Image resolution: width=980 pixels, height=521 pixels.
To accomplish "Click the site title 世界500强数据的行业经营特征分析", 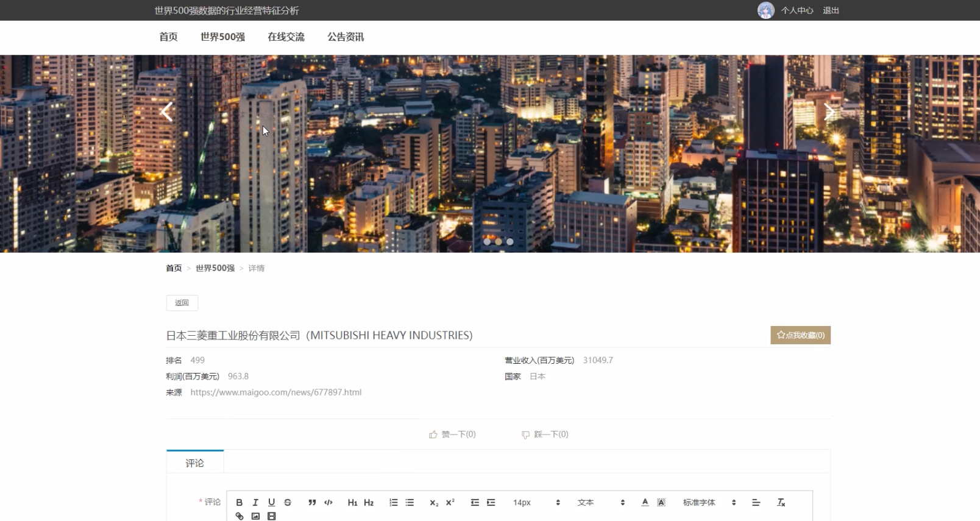I will coord(227,10).
